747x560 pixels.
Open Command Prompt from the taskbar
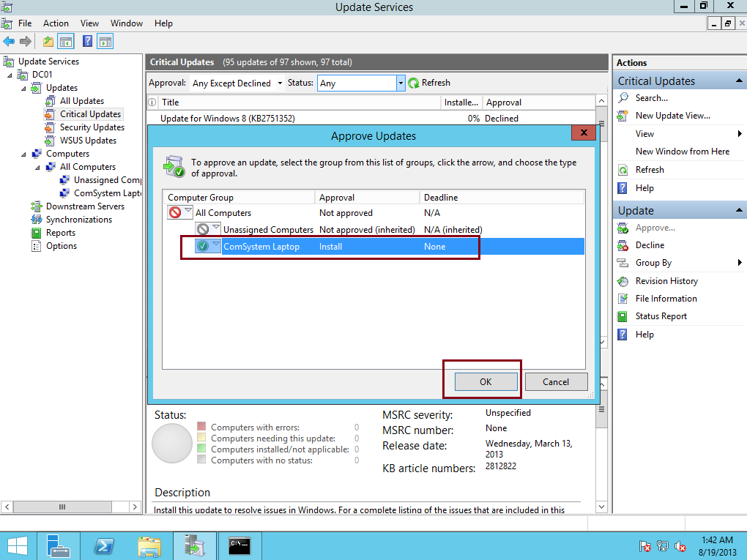pyautogui.click(x=239, y=545)
